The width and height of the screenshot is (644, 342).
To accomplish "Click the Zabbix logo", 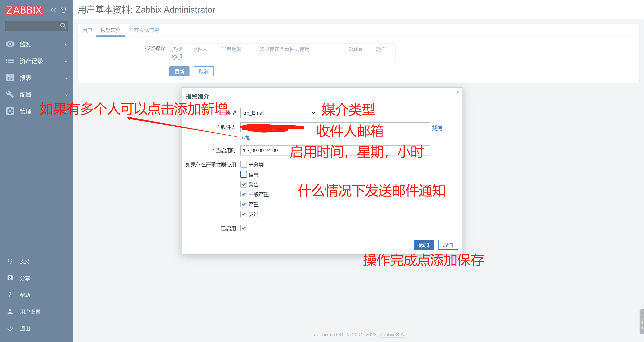I will [24, 10].
